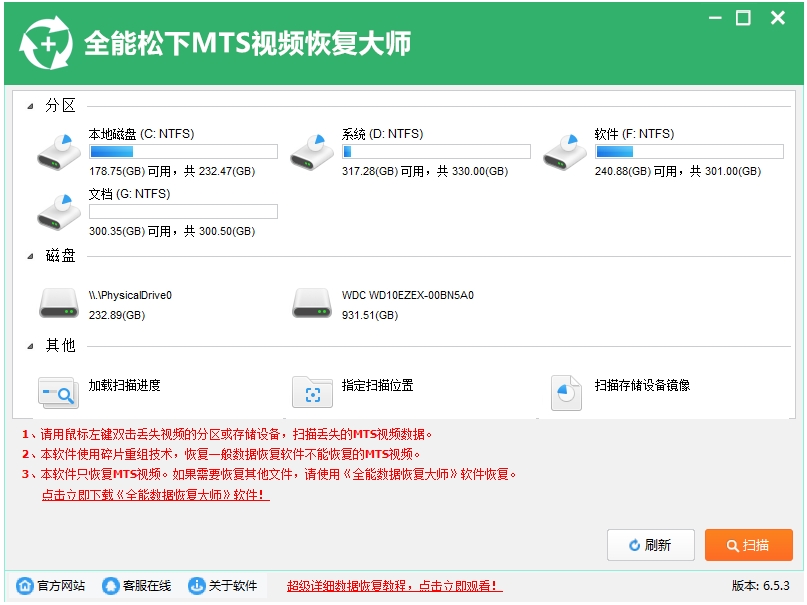
Task: Open the PhysicalDrive0 disk icon
Action: 58,300
